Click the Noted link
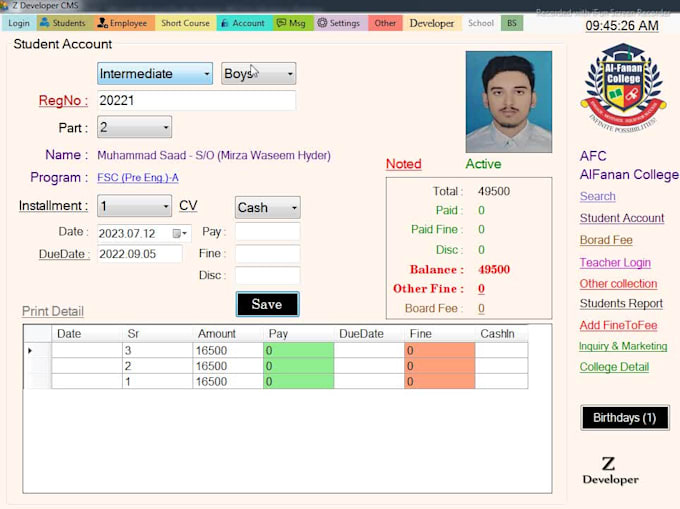 (404, 164)
